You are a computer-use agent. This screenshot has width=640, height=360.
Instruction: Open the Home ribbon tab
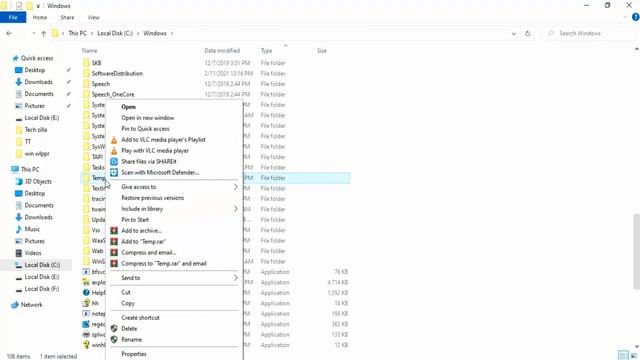(x=40, y=18)
